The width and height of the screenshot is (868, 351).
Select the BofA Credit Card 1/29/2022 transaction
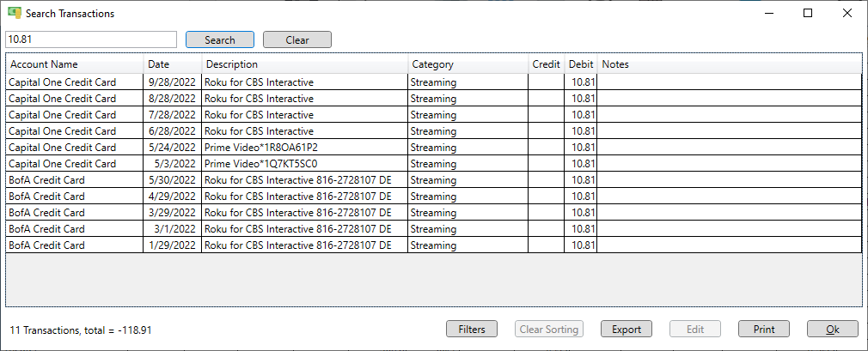[x=433, y=245]
